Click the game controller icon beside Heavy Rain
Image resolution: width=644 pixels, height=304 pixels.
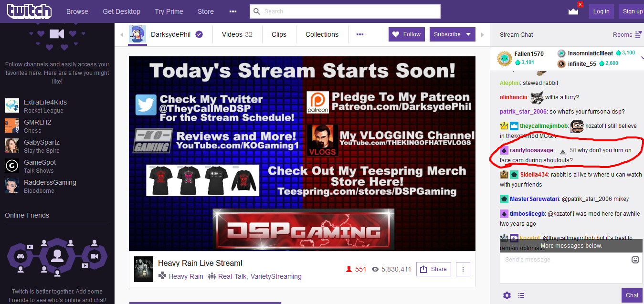162,276
